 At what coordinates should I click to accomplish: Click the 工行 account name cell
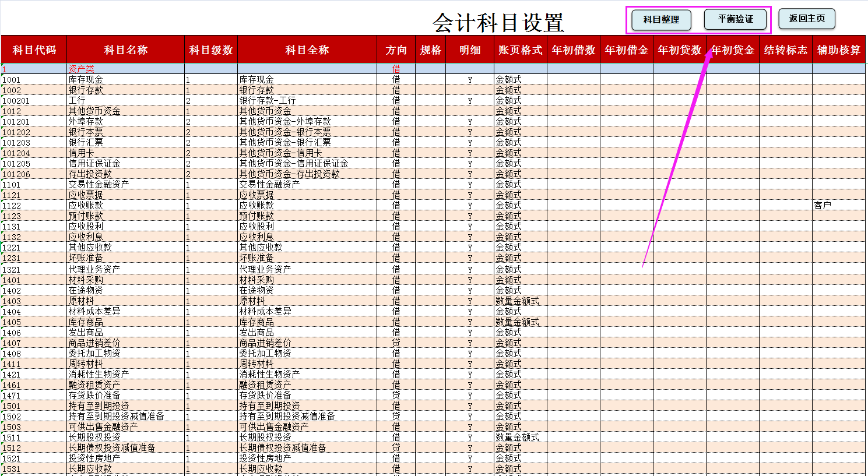126,101
